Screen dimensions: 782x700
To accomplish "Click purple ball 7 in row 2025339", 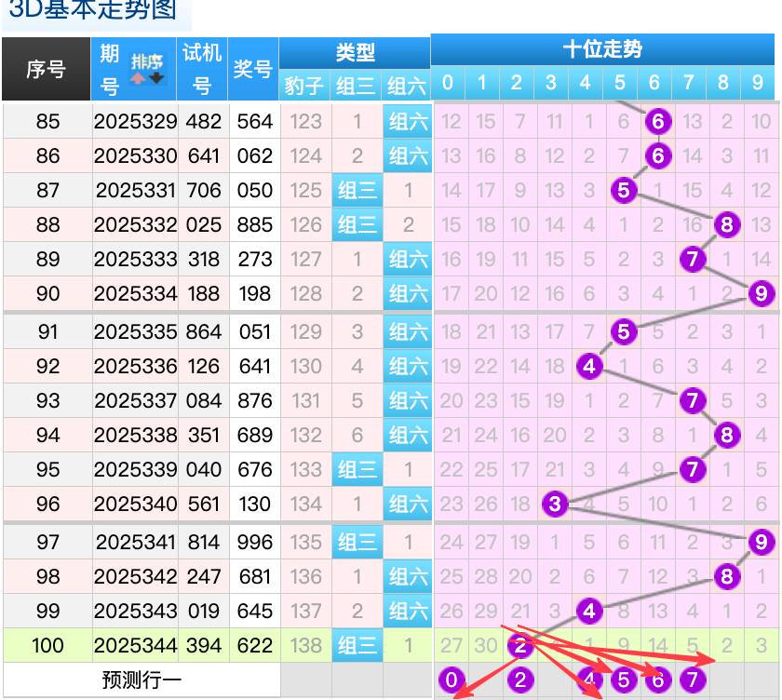I will (x=693, y=469).
